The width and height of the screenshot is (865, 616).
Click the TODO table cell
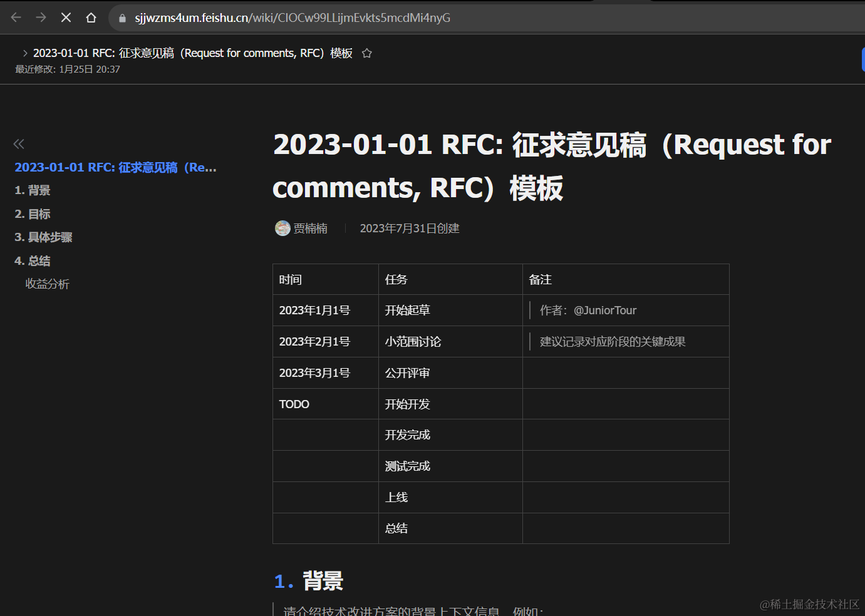click(x=294, y=404)
